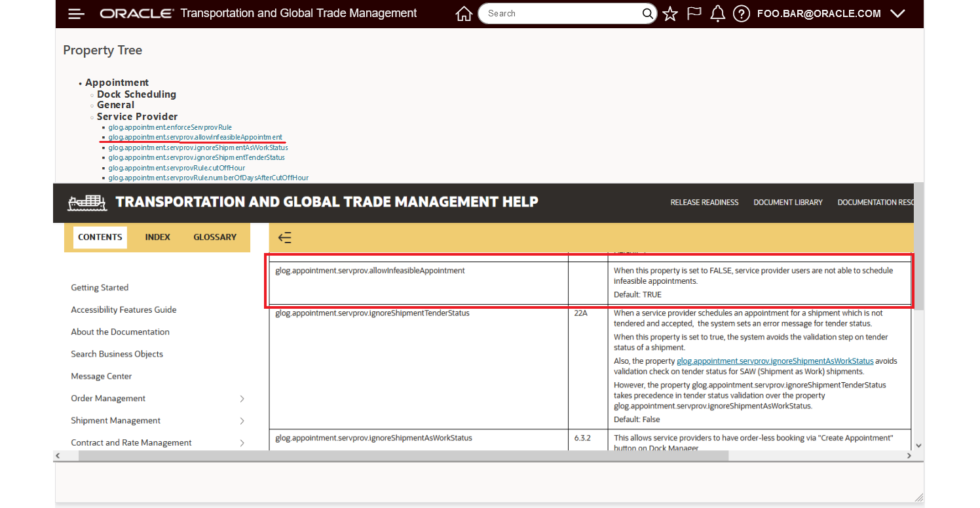Click the help horizontal scrollbar thumb
Image resolution: width=980 pixels, height=508 pixels.
tap(404, 456)
